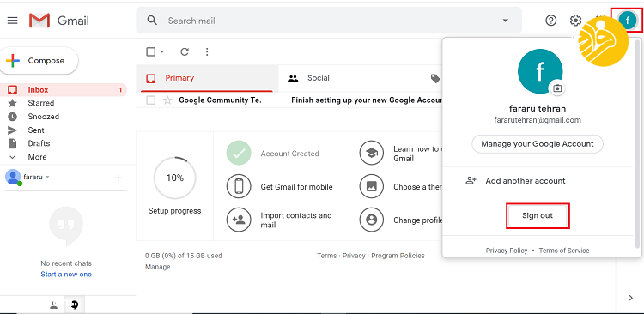Click the plus icon to start chat
The image size is (644, 314).
[x=118, y=178]
